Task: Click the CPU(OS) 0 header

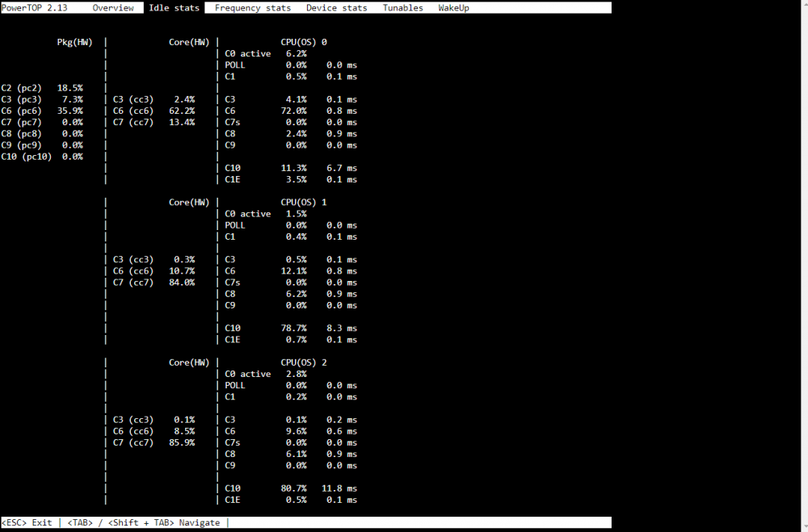Action: point(304,42)
